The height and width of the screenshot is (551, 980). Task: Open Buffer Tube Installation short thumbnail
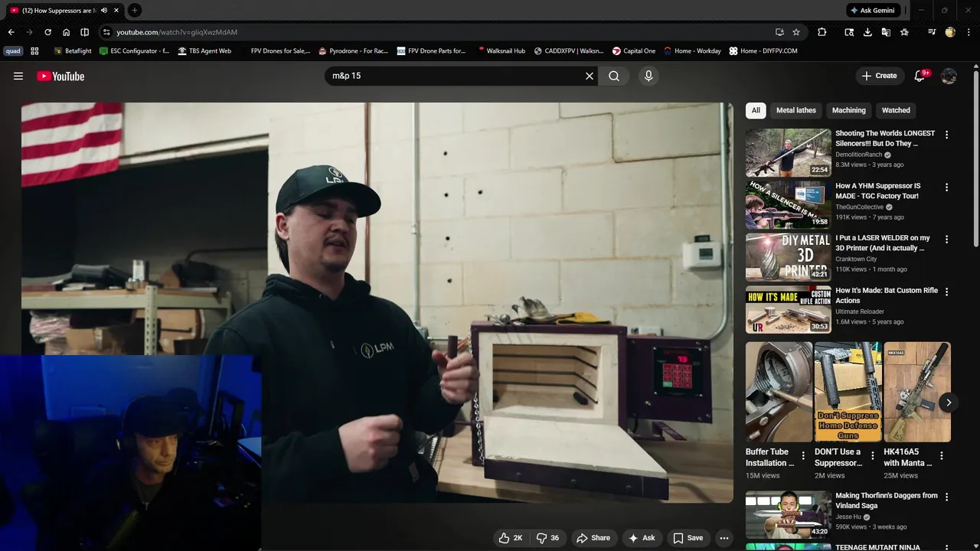click(779, 392)
